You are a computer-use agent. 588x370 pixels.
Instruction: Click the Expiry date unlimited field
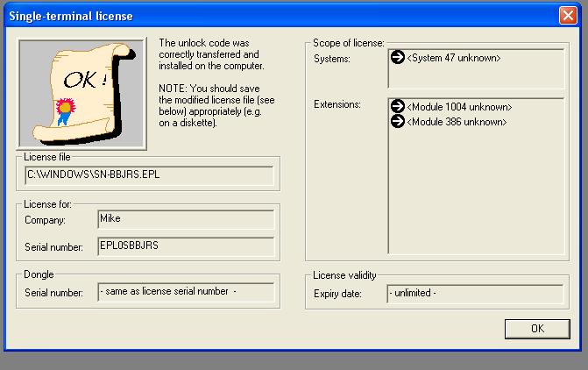pos(475,294)
